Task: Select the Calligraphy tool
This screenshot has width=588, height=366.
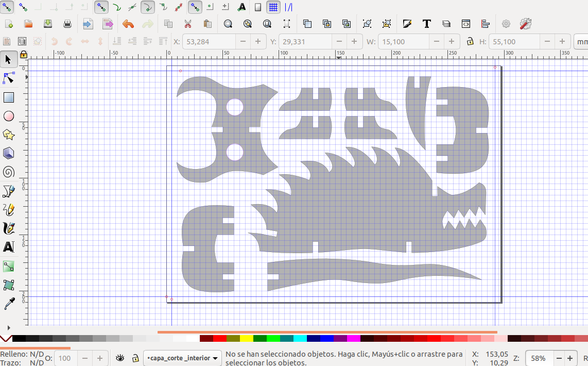Action: tap(8, 228)
